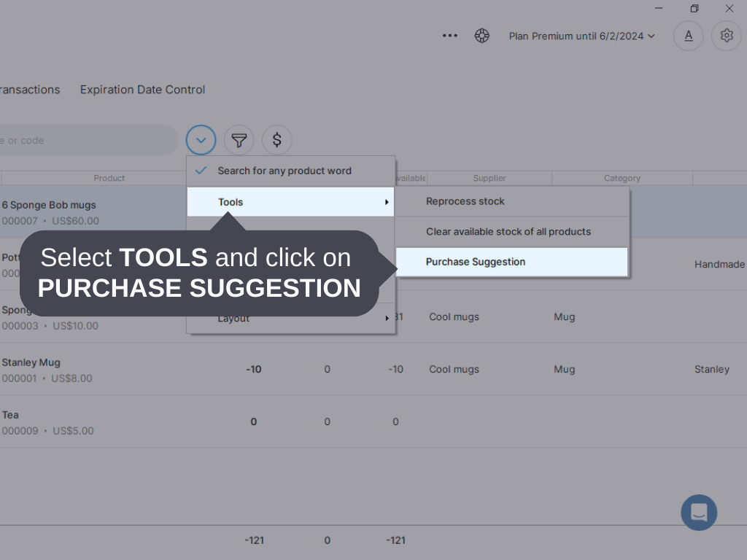The height and width of the screenshot is (560, 747).
Task: Click the account initial icon
Action: pos(689,35)
